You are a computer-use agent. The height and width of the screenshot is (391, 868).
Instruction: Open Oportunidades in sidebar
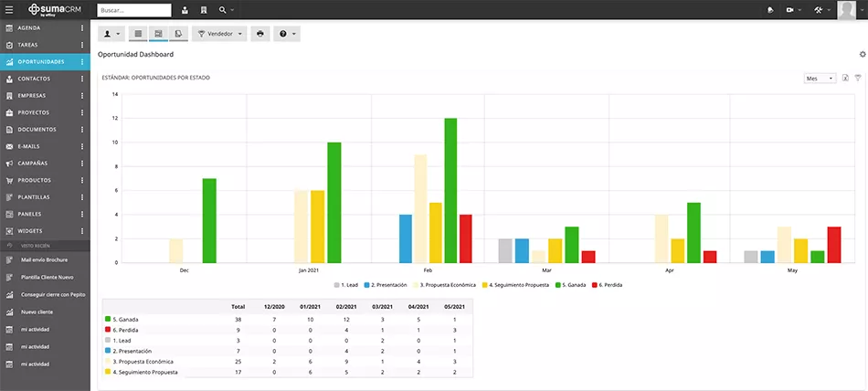(x=40, y=62)
